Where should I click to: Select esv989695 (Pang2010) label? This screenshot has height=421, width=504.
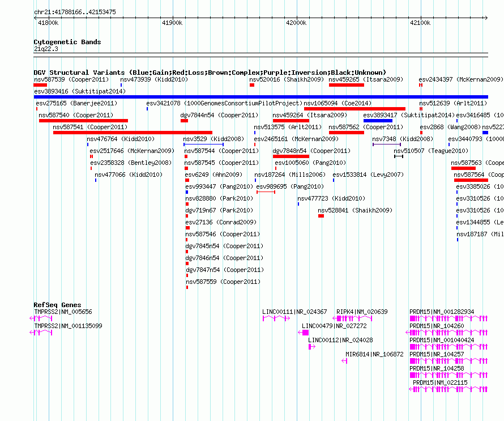tap(290, 186)
